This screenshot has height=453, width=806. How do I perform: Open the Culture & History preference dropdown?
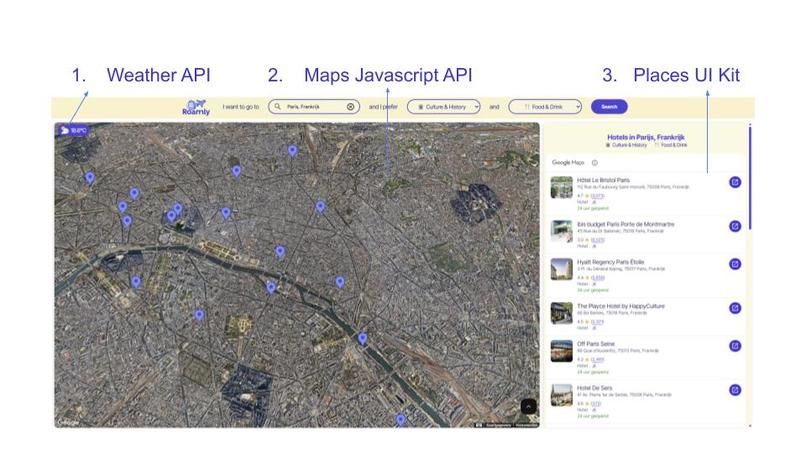(x=444, y=106)
